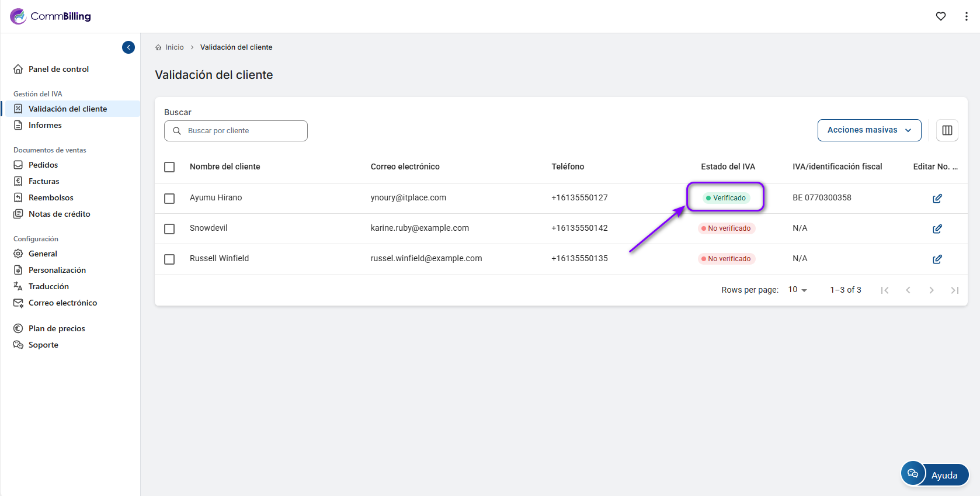Navigate to Panel de control
This screenshot has width=980, height=496.
(58, 69)
